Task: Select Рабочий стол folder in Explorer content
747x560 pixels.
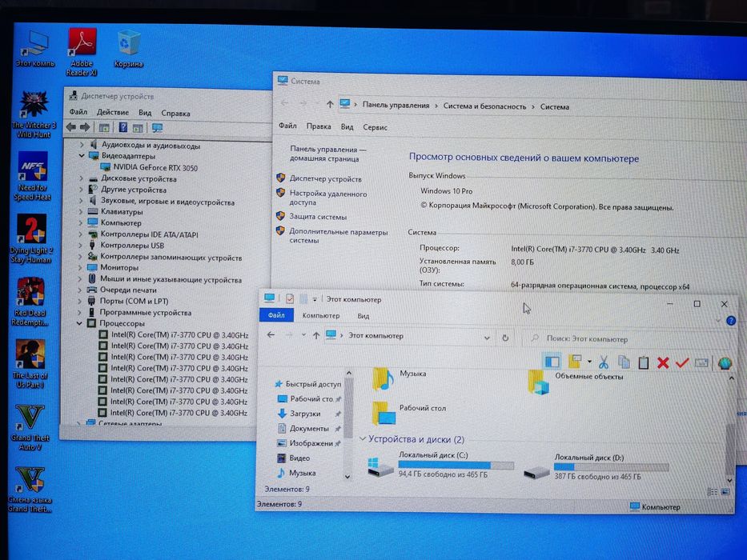Action: [x=409, y=412]
